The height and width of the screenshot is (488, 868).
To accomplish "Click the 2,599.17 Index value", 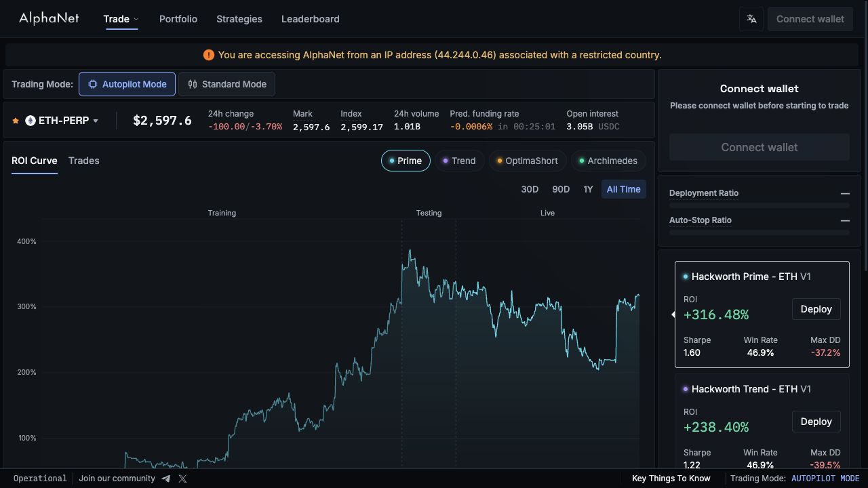I will click(x=361, y=127).
